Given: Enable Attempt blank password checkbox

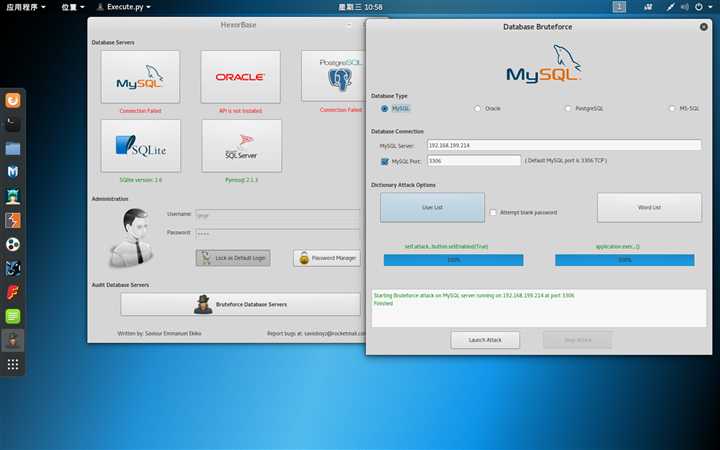Looking at the screenshot, I should (x=493, y=213).
